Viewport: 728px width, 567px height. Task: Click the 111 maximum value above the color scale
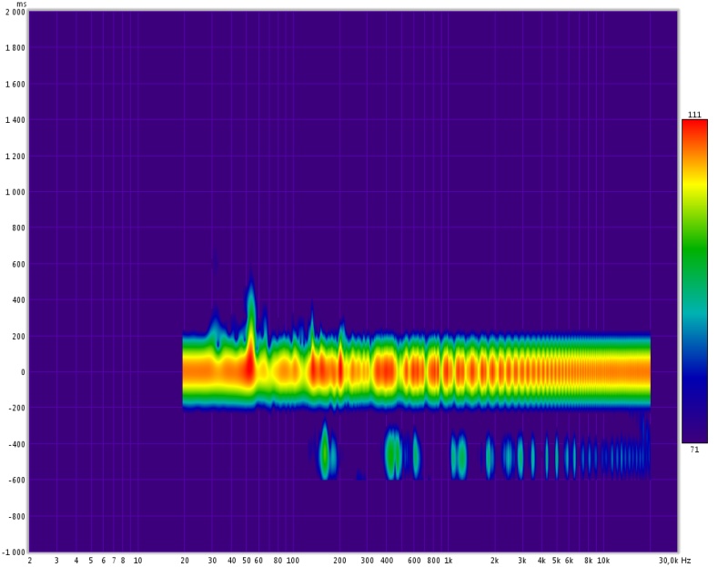tap(694, 115)
